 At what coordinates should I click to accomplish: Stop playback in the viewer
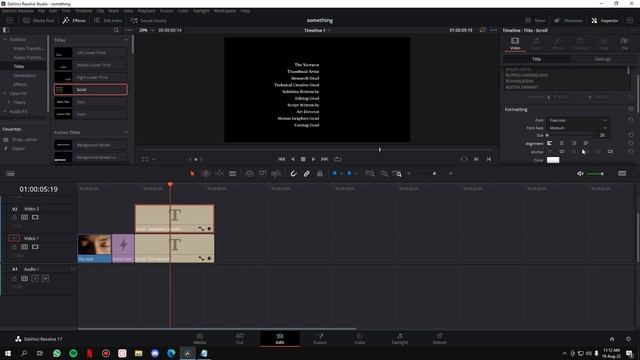pos(303,159)
